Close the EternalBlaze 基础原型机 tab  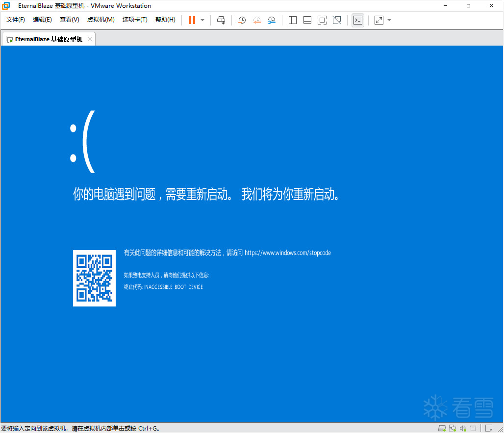(x=90, y=39)
